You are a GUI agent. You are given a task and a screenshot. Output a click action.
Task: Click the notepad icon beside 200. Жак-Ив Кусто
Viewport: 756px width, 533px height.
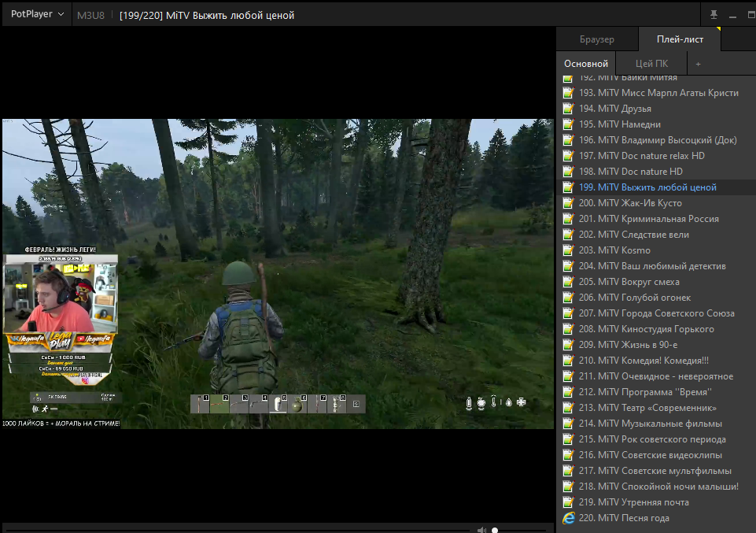coord(569,202)
